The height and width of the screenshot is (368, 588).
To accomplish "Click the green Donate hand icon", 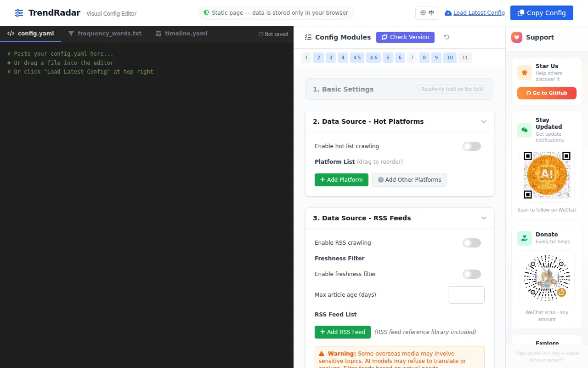I will tap(525, 238).
